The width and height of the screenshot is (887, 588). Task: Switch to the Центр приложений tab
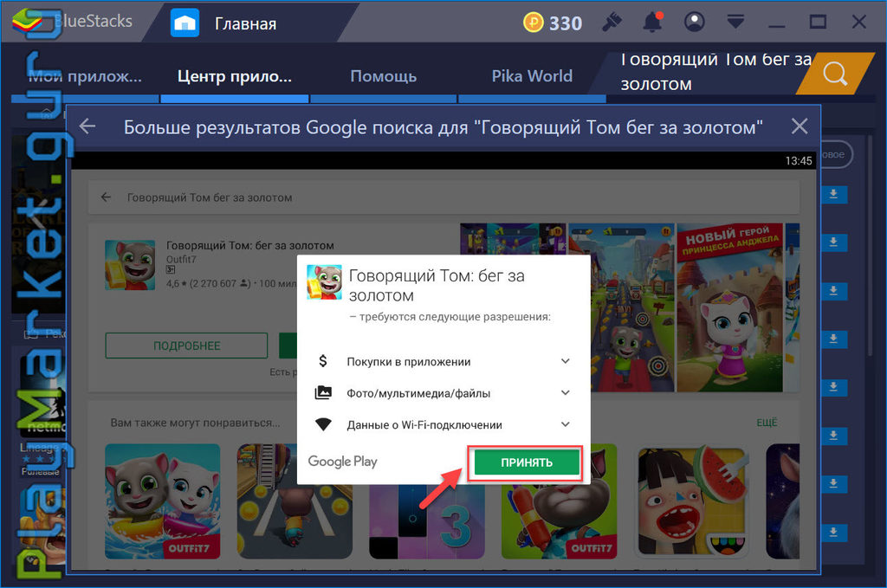(235, 76)
